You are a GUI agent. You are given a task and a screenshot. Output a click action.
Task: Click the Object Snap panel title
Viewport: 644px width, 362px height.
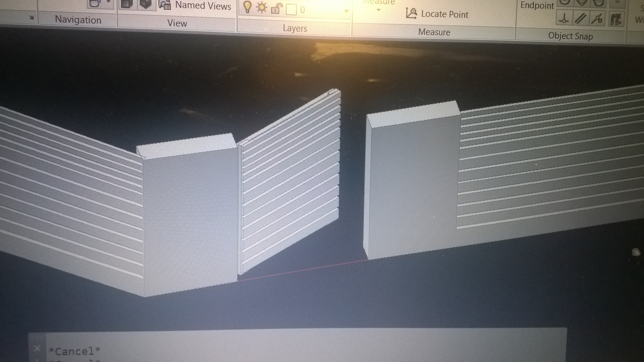570,36
